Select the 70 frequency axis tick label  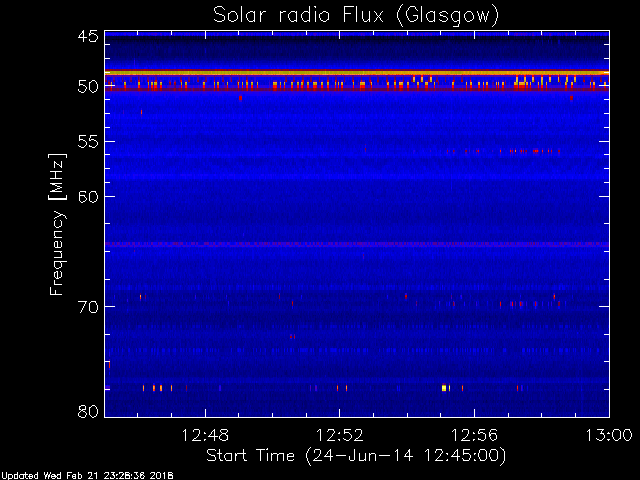tap(88, 307)
